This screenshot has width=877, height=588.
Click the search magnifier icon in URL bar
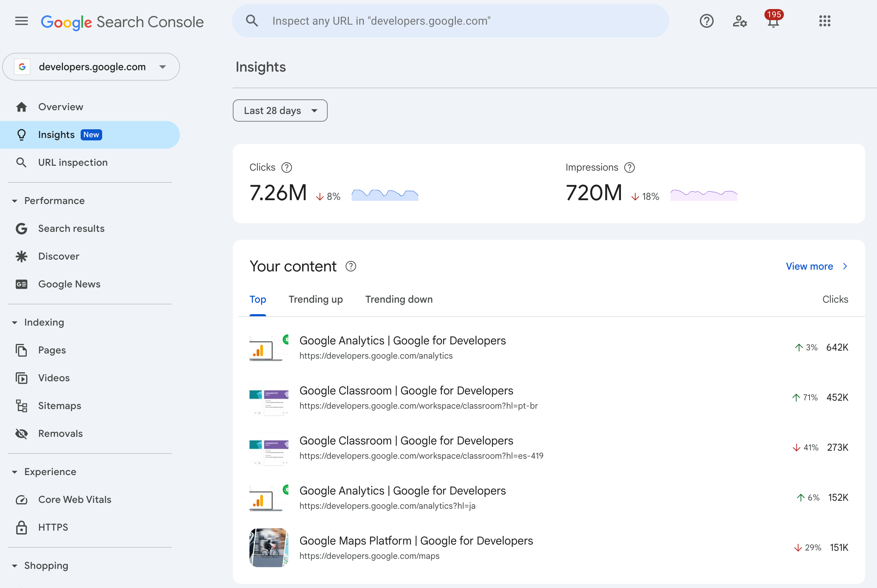(252, 21)
